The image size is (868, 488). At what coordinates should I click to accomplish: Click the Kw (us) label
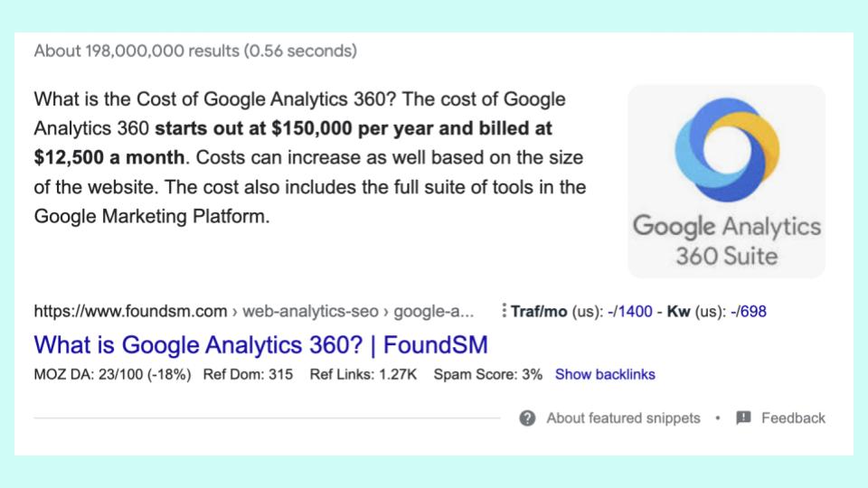pos(696,312)
